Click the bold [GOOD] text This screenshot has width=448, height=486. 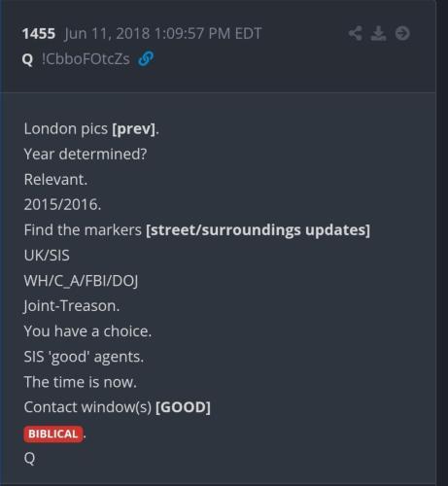[x=183, y=407]
